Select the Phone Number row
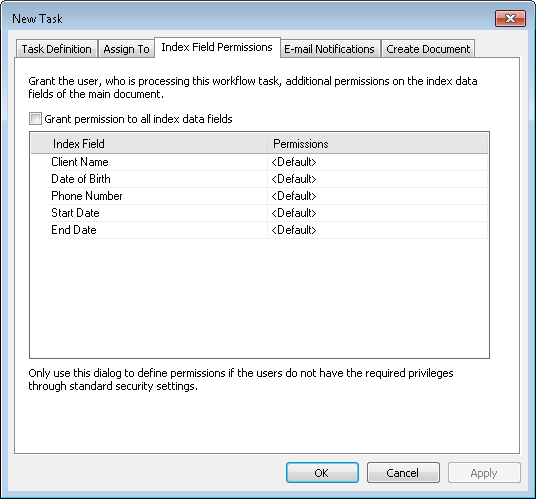This screenshot has height=499, width=536. pos(267,196)
